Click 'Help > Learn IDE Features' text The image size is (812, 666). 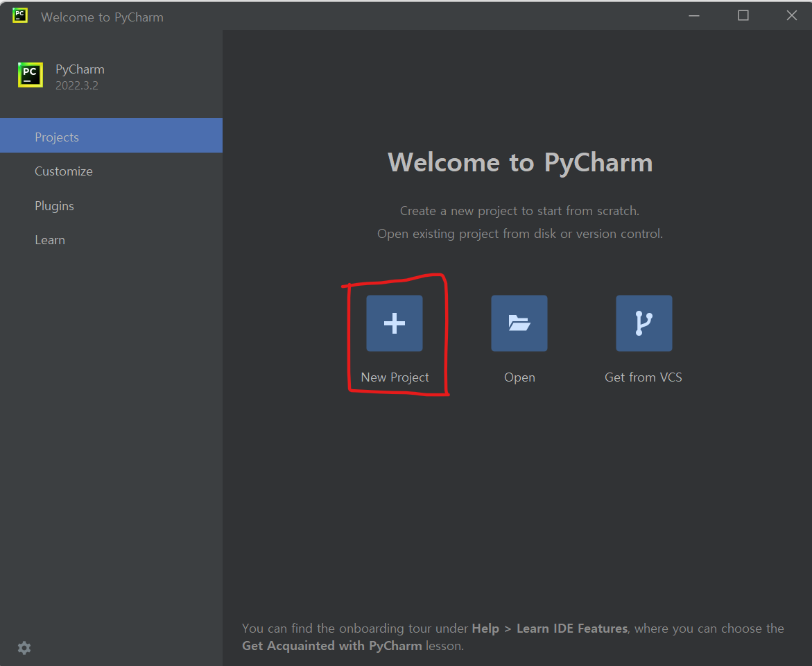[549, 628]
